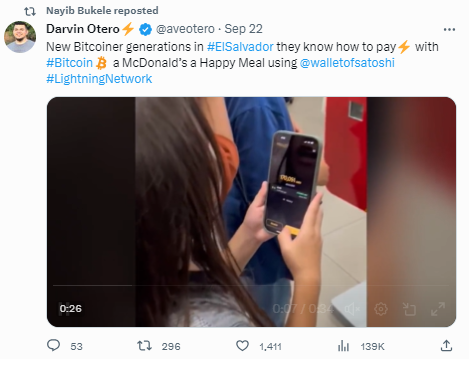Open tweet permalink via Sep 22 date
The width and height of the screenshot is (469, 369).
(x=243, y=29)
